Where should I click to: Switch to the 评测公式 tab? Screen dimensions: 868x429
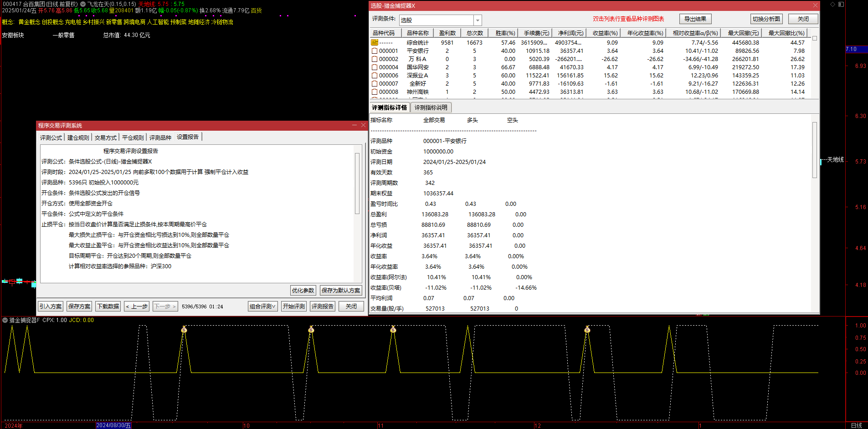(51, 138)
